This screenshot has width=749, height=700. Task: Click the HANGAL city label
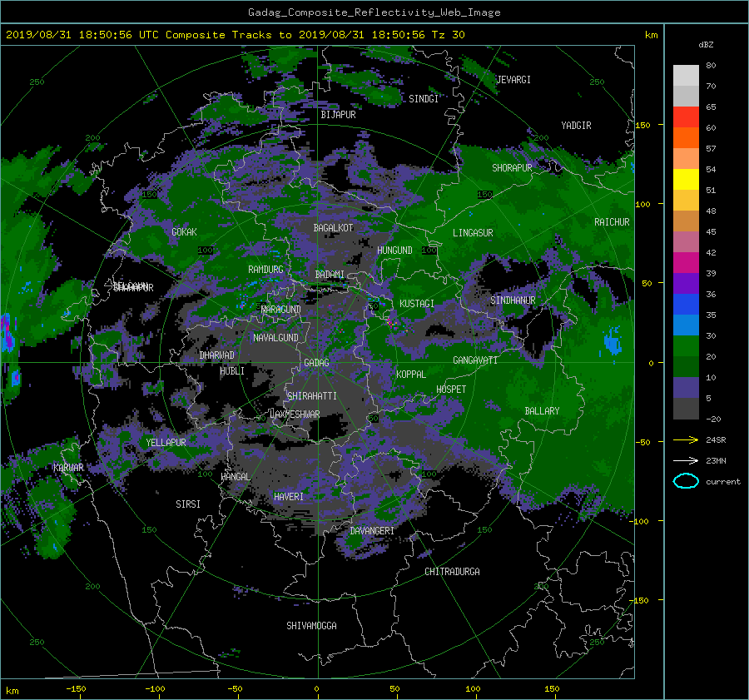point(236,477)
